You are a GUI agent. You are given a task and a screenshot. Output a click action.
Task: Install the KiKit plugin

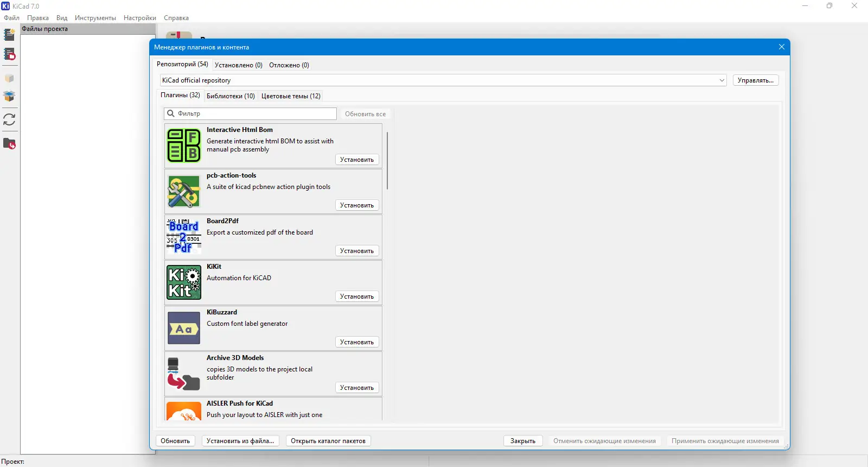click(357, 296)
